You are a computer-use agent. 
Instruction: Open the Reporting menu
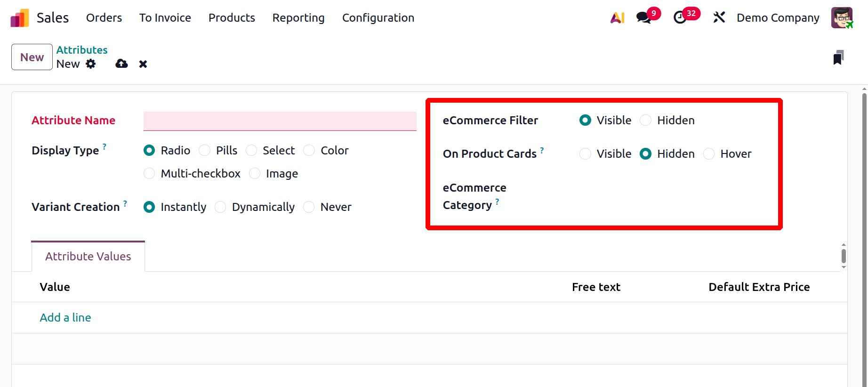[x=298, y=18]
